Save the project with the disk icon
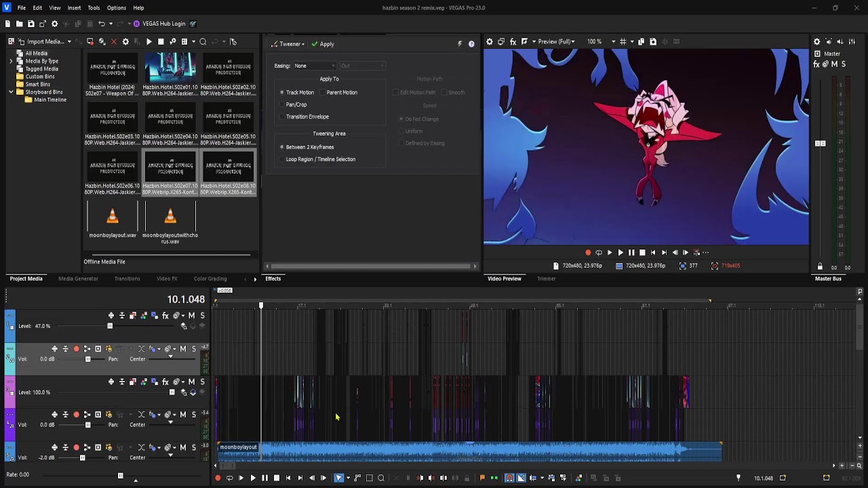Image resolution: width=868 pixels, height=488 pixels. click(31, 24)
